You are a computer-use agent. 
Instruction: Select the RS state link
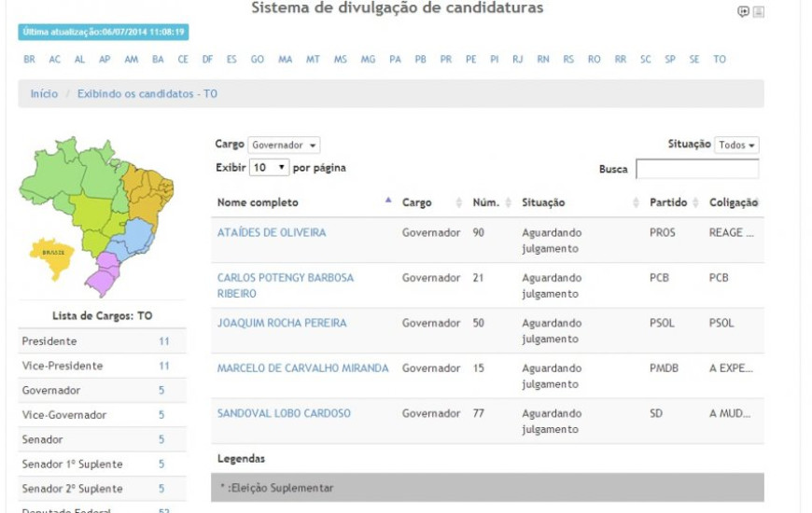click(x=568, y=59)
